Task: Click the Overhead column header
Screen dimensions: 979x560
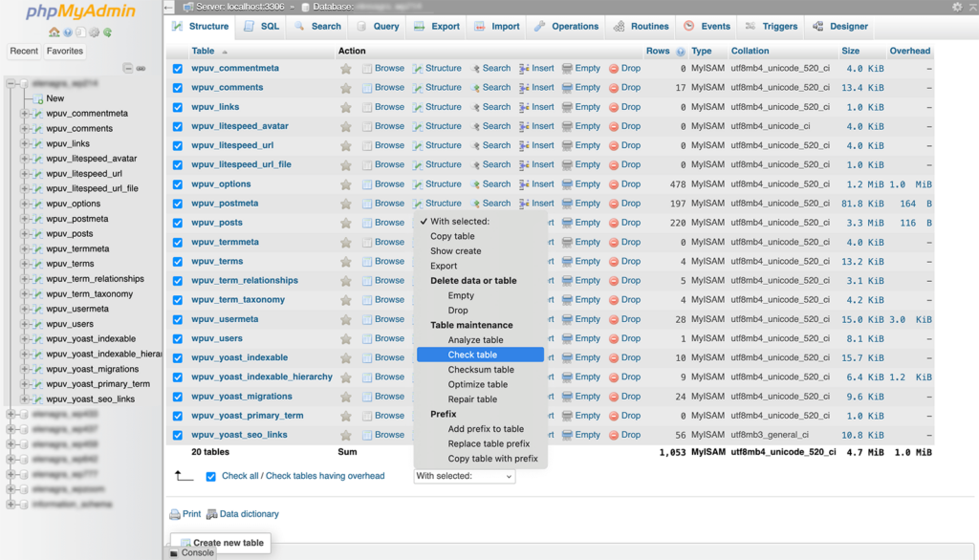Action: click(910, 52)
